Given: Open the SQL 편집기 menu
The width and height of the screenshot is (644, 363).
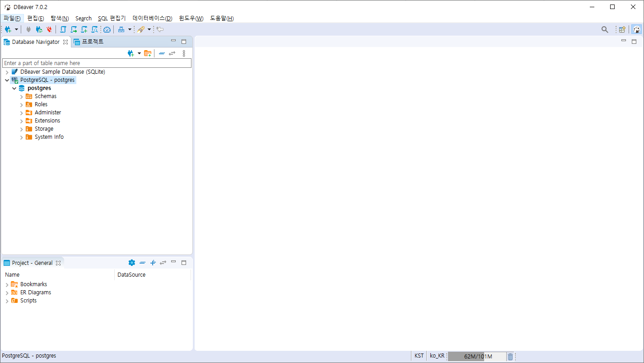Looking at the screenshot, I should 112,19.
